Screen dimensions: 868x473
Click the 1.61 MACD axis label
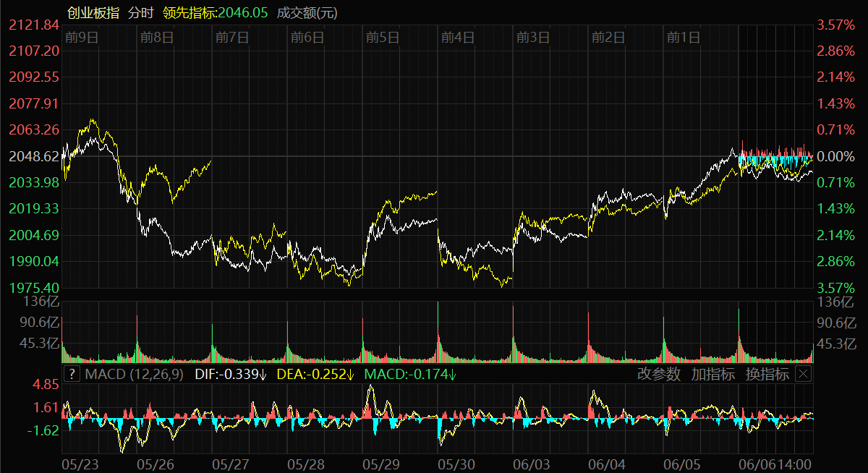tap(46, 408)
